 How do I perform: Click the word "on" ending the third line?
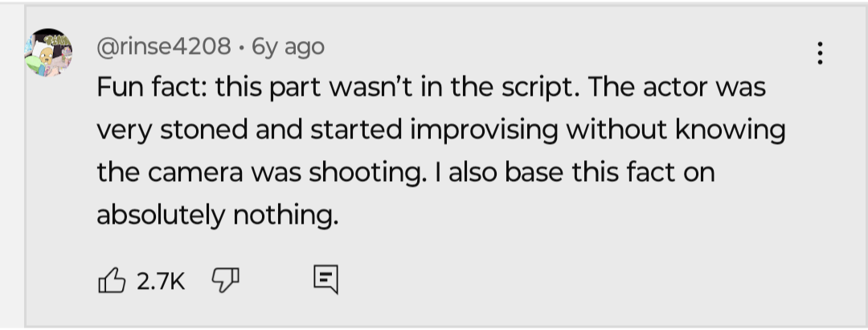pos(699,172)
